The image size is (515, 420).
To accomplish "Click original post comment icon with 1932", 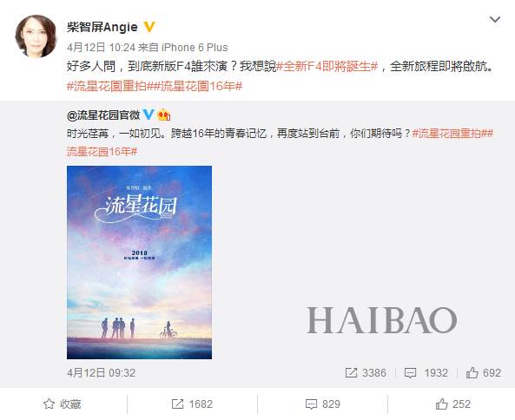I will (426, 373).
